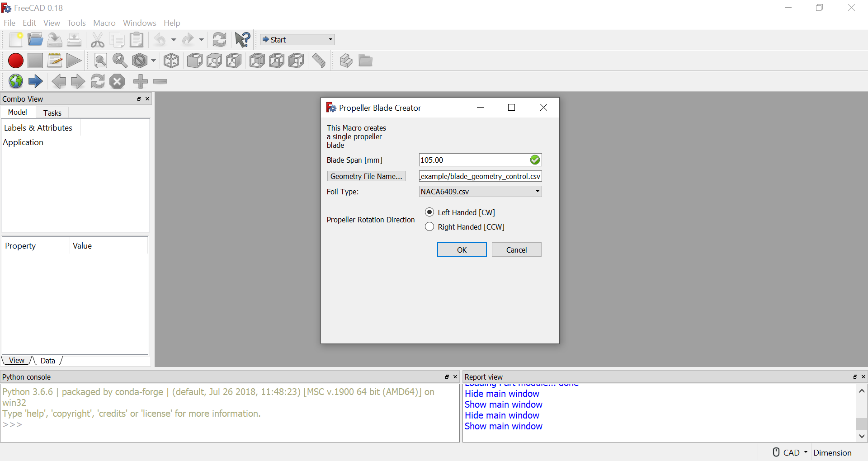Cut selection with scissors icon
868x461 pixels.
(98, 40)
